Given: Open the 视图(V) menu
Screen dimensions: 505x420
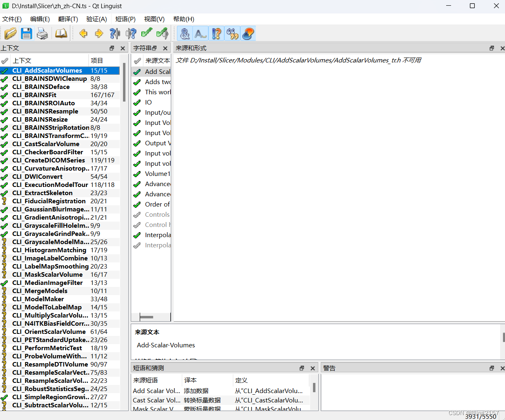Looking at the screenshot, I should point(154,19).
